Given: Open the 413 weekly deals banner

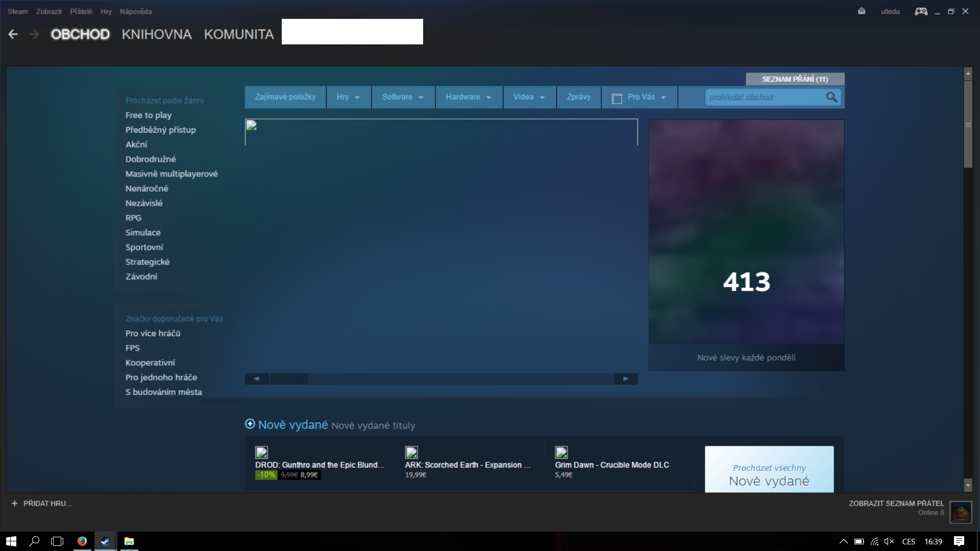Looking at the screenshot, I should (x=746, y=245).
